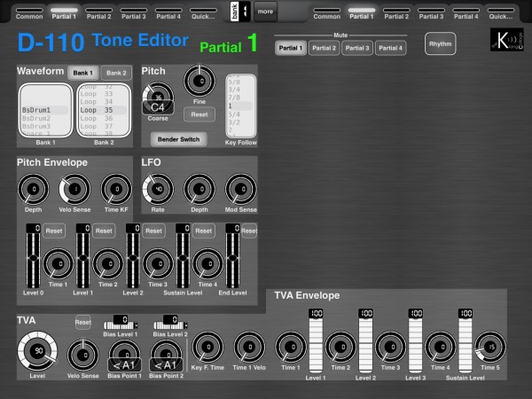The image size is (532, 399).
Task: Switch to right Partial 4 tab
Action: [466, 13]
